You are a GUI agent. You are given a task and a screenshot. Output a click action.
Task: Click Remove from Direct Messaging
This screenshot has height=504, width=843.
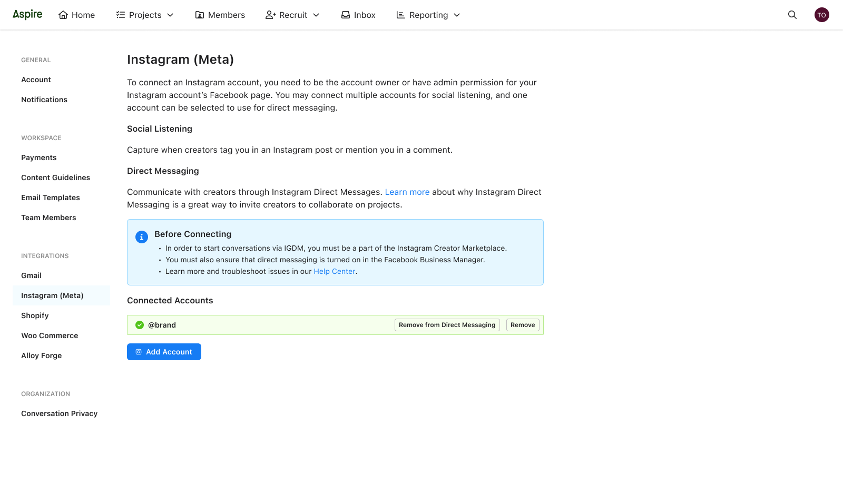coord(447,325)
